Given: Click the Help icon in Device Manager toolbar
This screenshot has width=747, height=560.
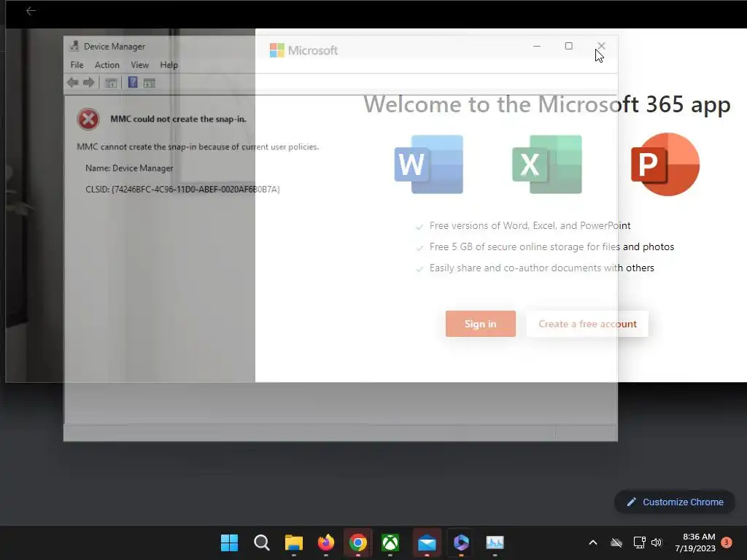Looking at the screenshot, I should [x=133, y=82].
